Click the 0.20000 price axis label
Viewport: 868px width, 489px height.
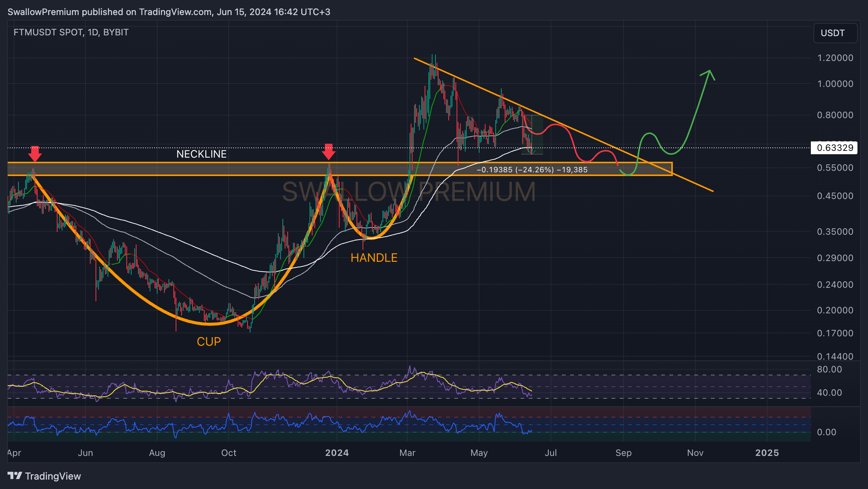[835, 310]
